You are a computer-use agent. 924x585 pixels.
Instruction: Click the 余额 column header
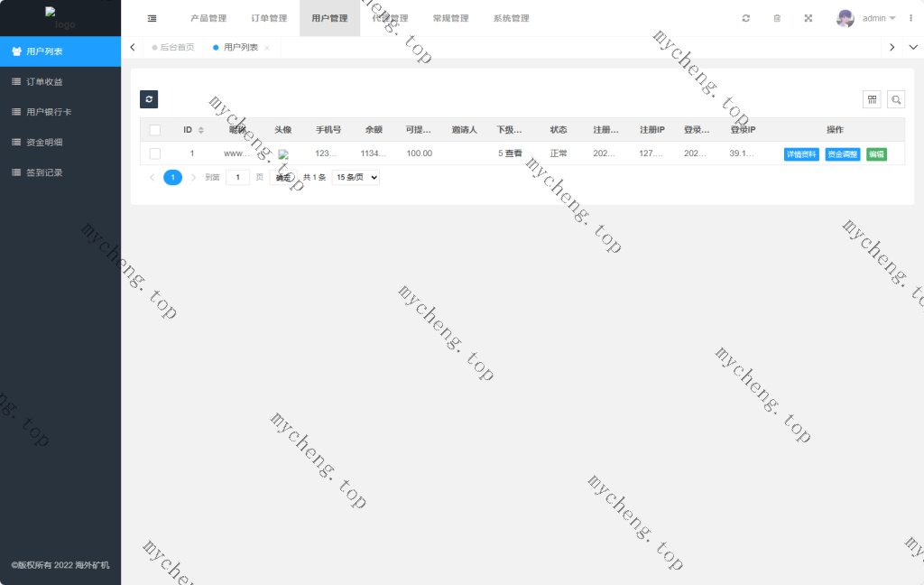(374, 130)
